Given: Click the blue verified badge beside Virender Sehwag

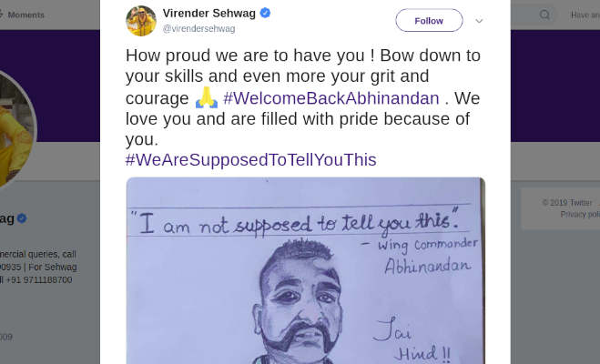Looking at the screenshot, I should [x=265, y=13].
